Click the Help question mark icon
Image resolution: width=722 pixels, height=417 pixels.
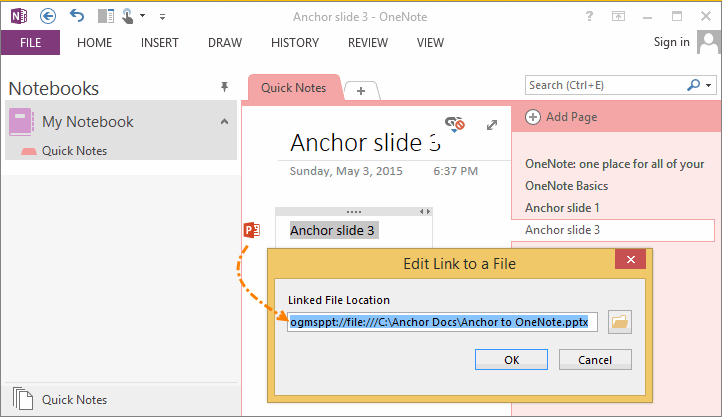pyautogui.click(x=589, y=17)
